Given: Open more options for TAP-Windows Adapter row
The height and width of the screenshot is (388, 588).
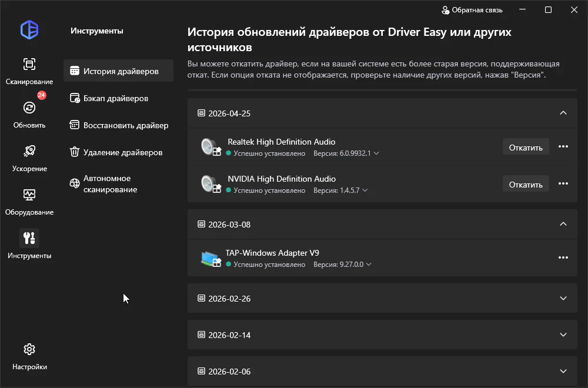Looking at the screenshot, I should [563, 257].
